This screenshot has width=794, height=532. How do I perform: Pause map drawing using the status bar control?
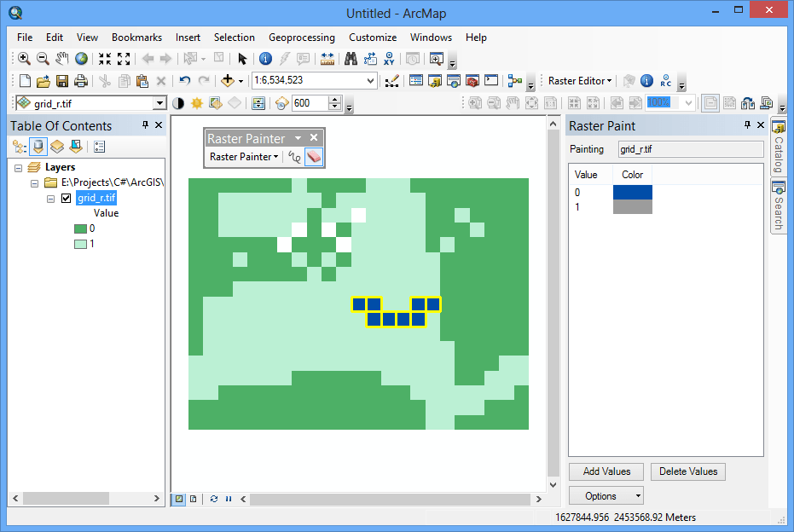[x=228, y=500]
